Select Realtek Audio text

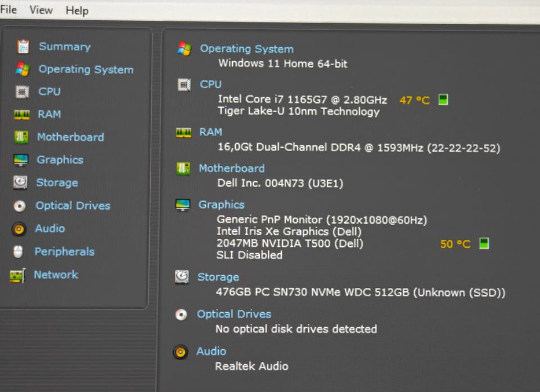[252, 366]
